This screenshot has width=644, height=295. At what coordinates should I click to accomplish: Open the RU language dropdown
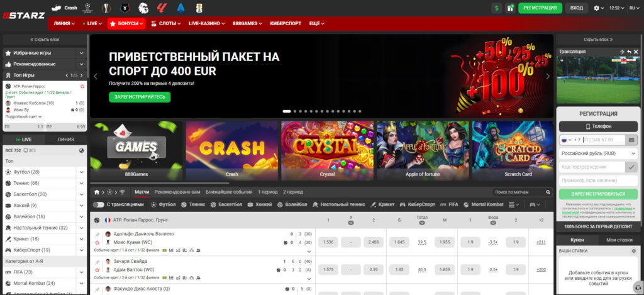pos(634,8)
